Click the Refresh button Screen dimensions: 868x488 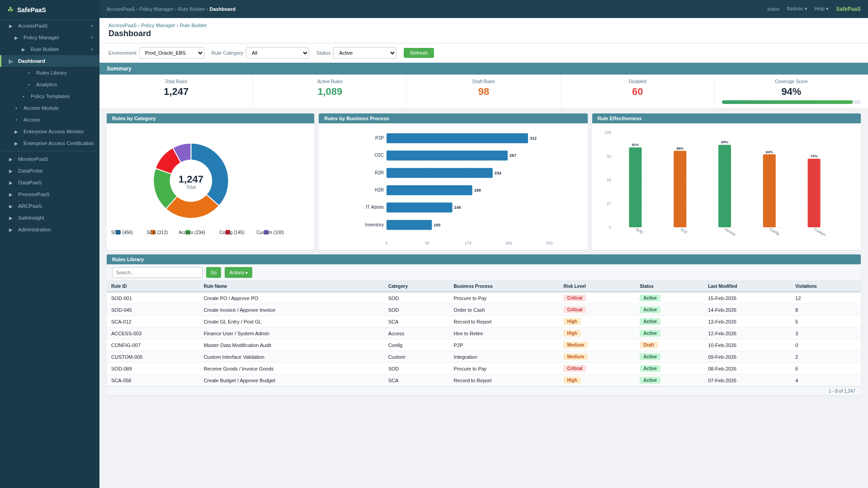tap(418, 53)
